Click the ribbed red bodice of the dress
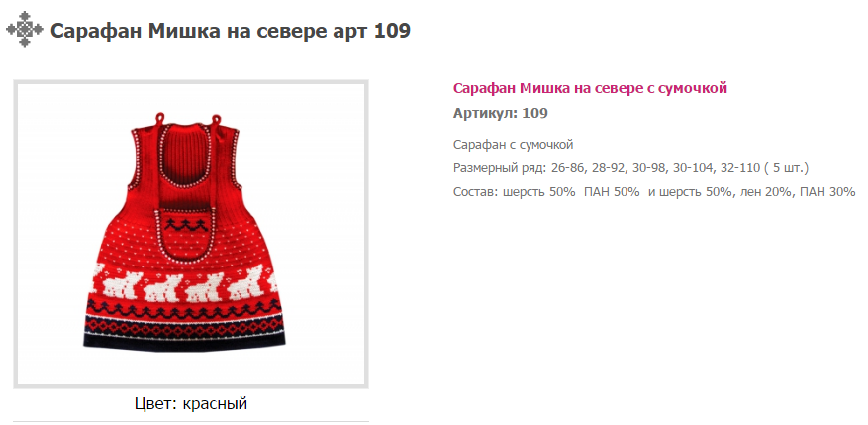Viewport: 868px width, 425px height. 186,166
